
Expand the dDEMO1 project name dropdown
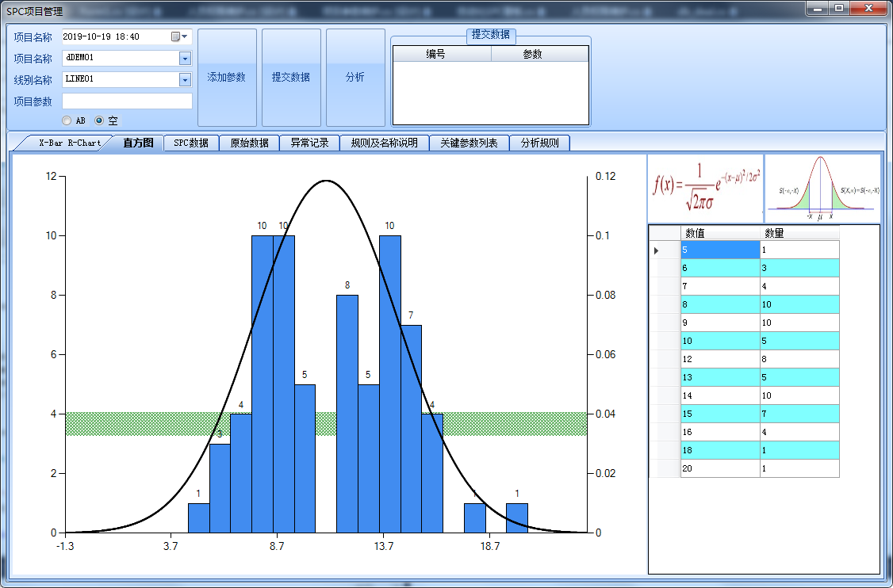[x=185, y=59]
